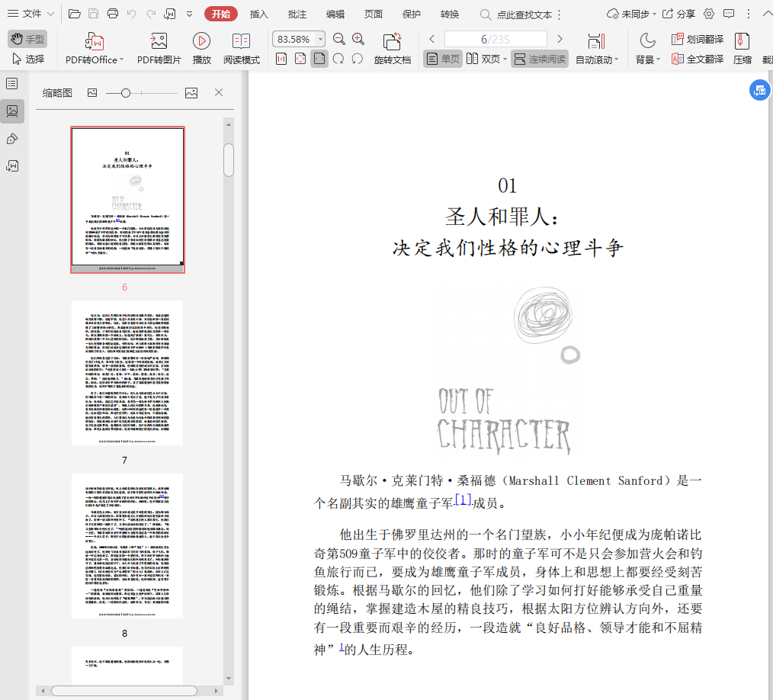Image resolution: width=773 pixels, height=700 pixels.
Task: Open the 保护 ribbon tab
Action: [x=412, y=14]
